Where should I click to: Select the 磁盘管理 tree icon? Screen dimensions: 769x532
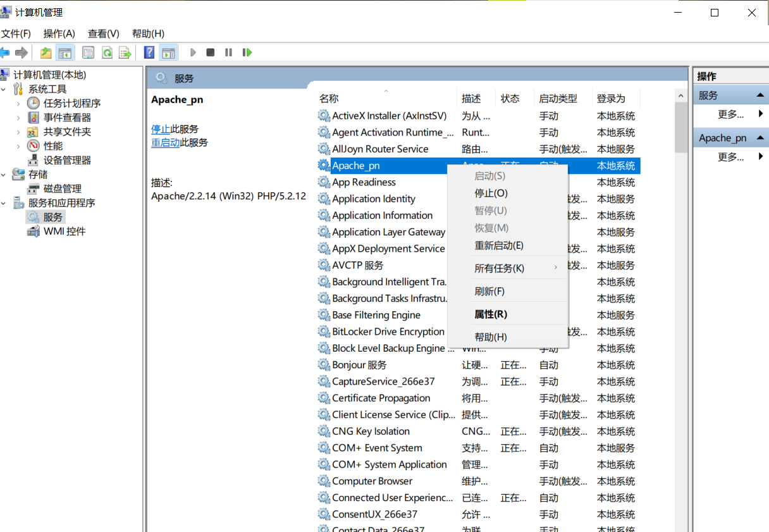click(34, 189)
